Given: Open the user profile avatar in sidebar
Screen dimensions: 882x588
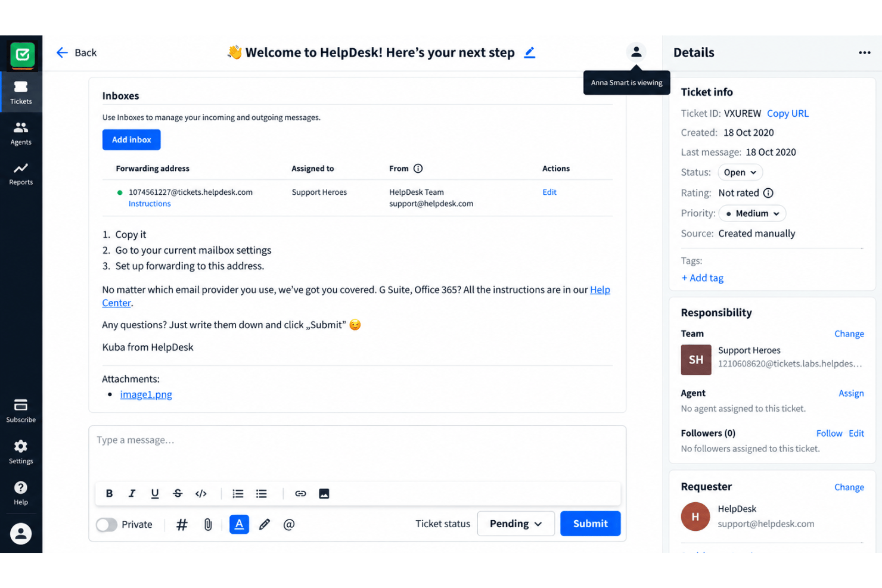Looking at the screenshot, I should pyautogui.click(x=21, y=533).
